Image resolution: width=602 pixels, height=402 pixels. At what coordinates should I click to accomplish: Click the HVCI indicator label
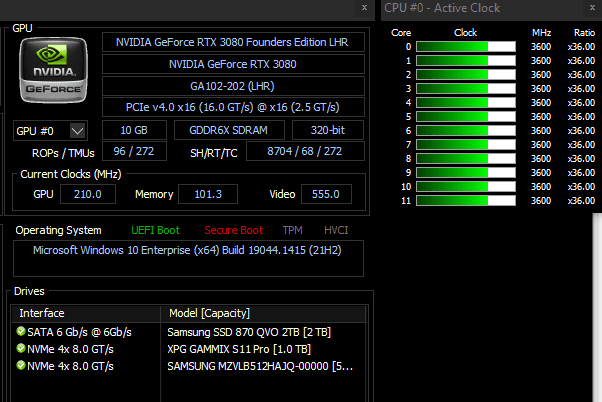coord(336,230)
